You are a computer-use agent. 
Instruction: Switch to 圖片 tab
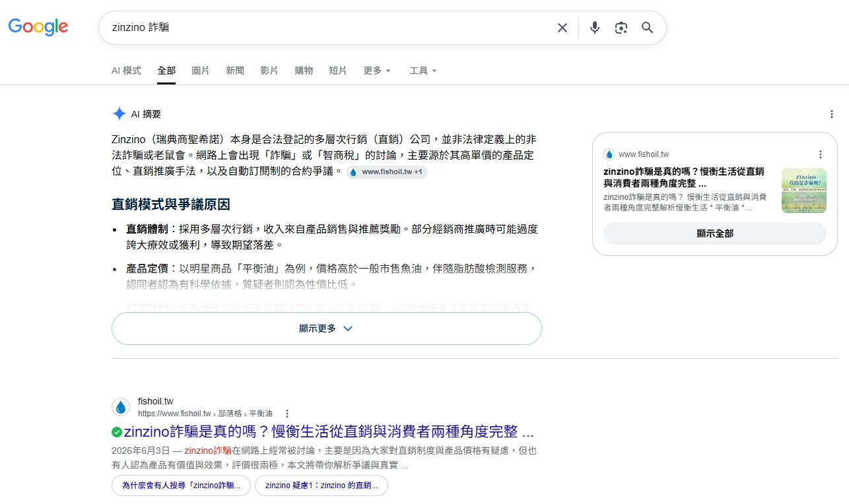[201, 71]
